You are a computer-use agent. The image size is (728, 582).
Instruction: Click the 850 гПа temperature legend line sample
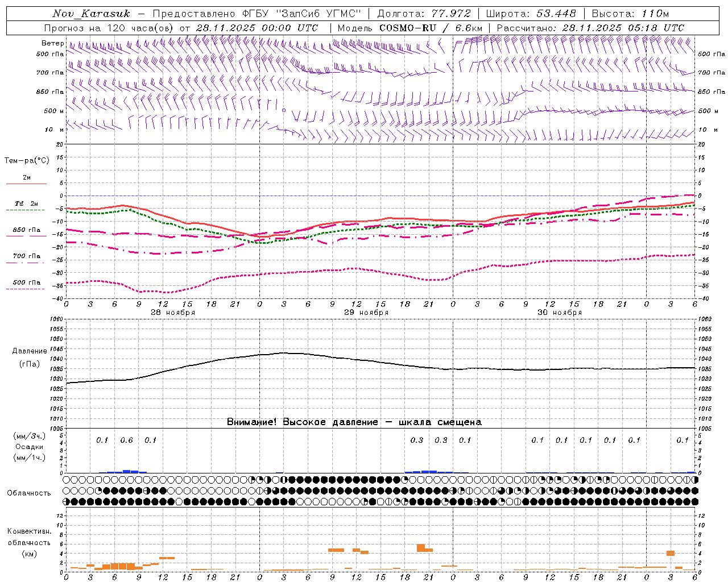click(x=26, y=236)
